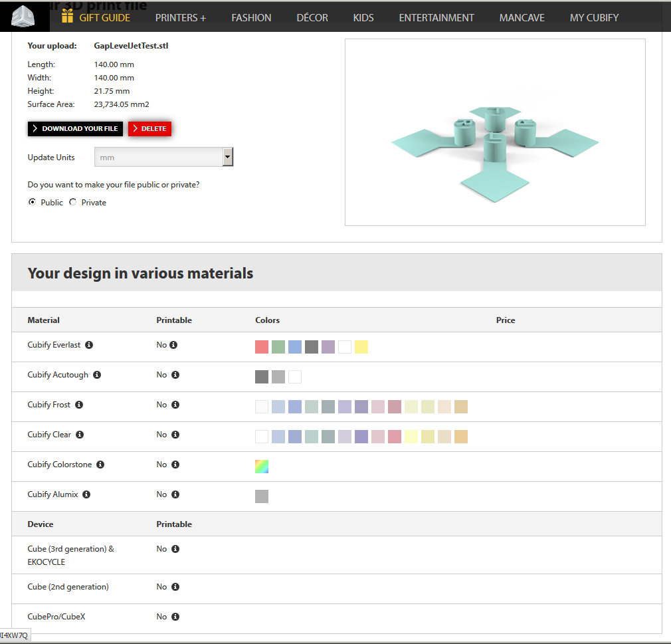
Task: Pick the dark gray Acutough swatch
Action: [262, 377]
